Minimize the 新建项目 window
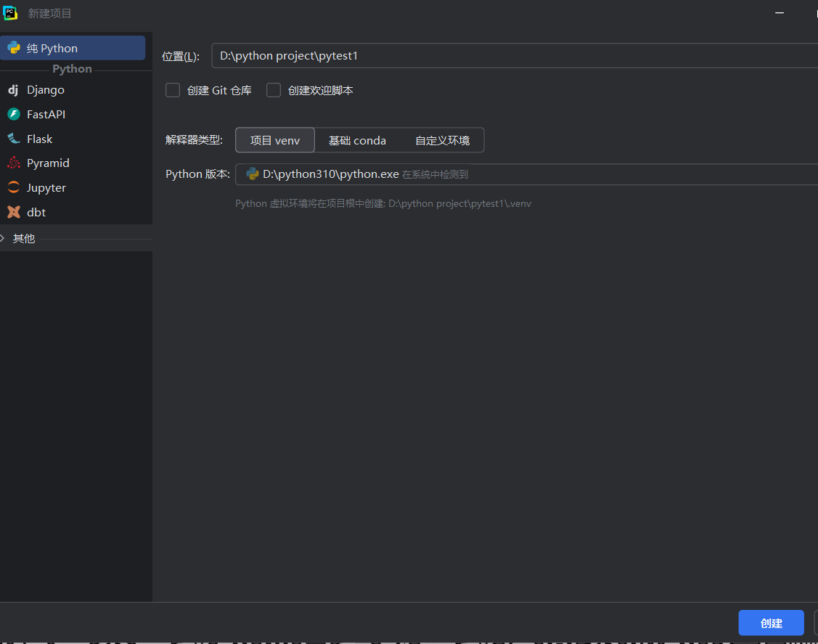Image resolution: width=818 pixels, height=644 pixels. (780, 13)
